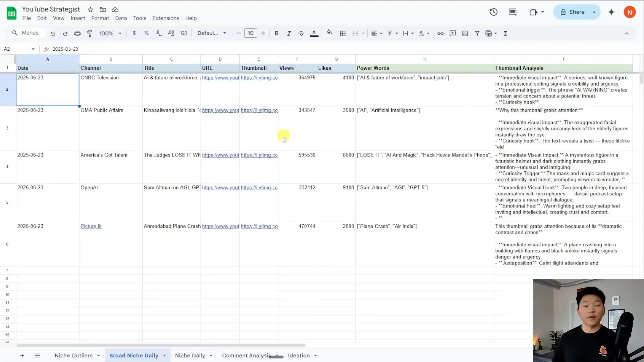
Task: Edit the font size field
Action: coord(251,33)
